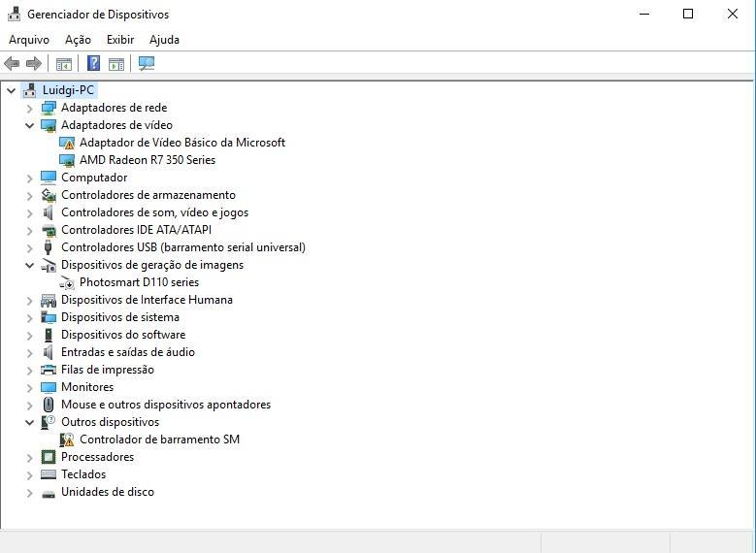Click the Teclados keyboard icon
The height and width of the screenshot is (553, 756).
[x=49, y=474]
